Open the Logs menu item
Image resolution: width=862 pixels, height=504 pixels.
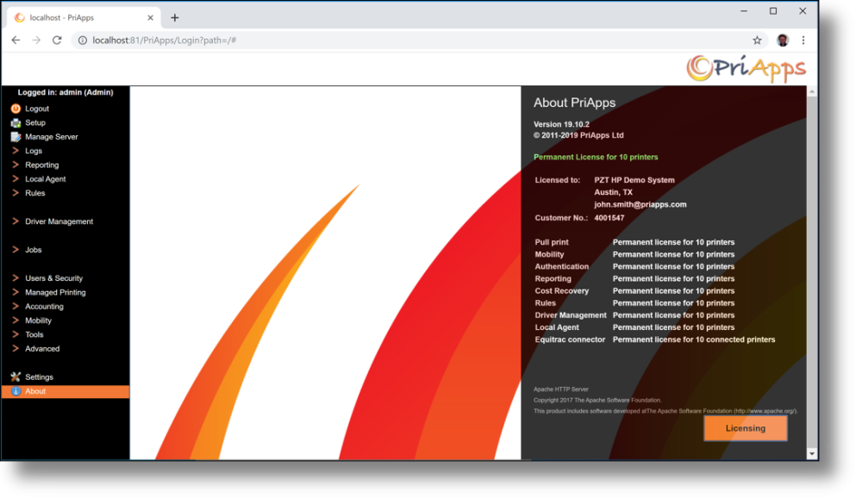point(34,151)
